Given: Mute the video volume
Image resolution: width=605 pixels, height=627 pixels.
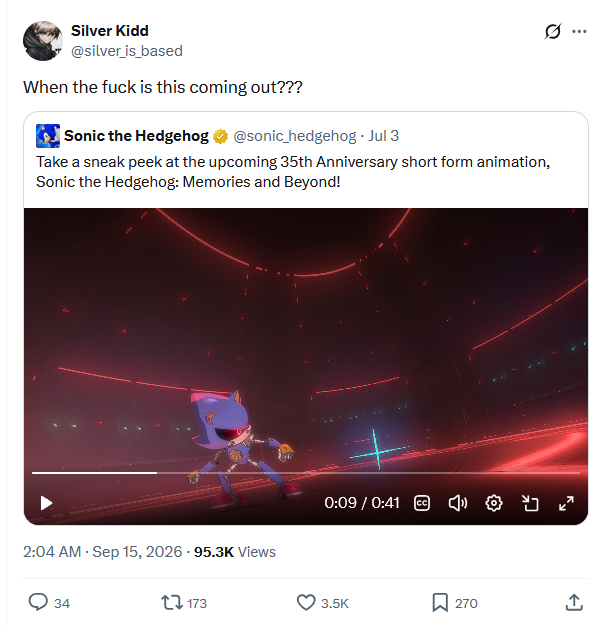Looking at the screenshot, I should pyautogui.click(x=458, y=503).
